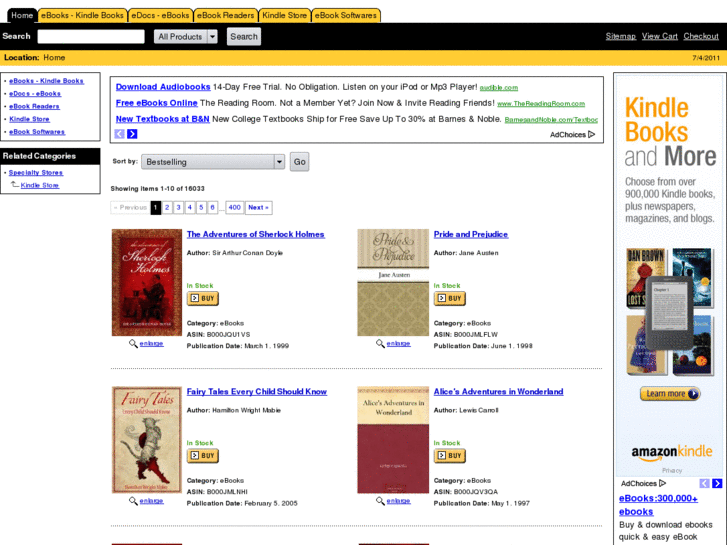727x545 pixels.
Task: Click the www.TheReadingRoom.com ad URL
Action: tap(541, 104)
